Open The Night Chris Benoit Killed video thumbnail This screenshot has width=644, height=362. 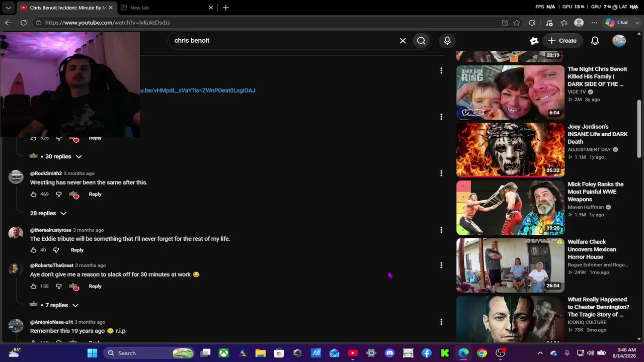(510, 92)
